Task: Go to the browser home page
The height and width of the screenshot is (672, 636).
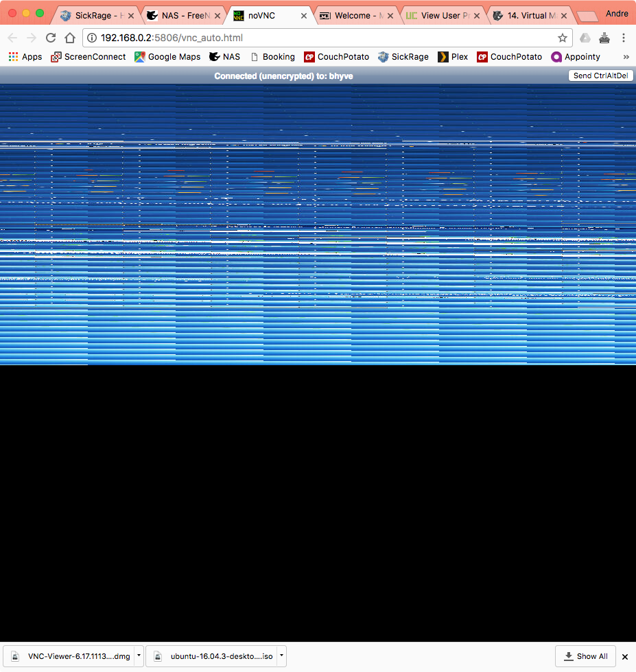Action: pos(70,38)
